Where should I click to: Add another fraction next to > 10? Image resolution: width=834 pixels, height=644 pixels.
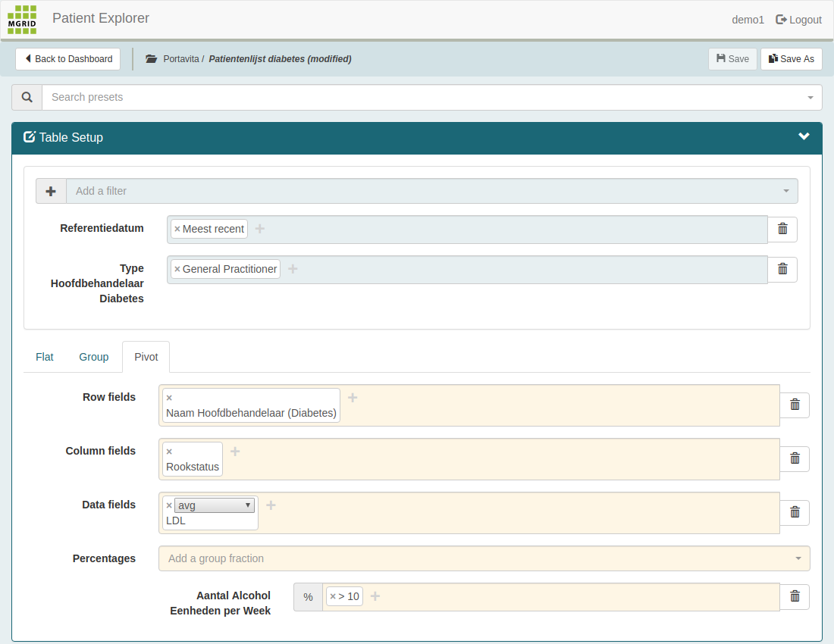(x=375, y=596)
